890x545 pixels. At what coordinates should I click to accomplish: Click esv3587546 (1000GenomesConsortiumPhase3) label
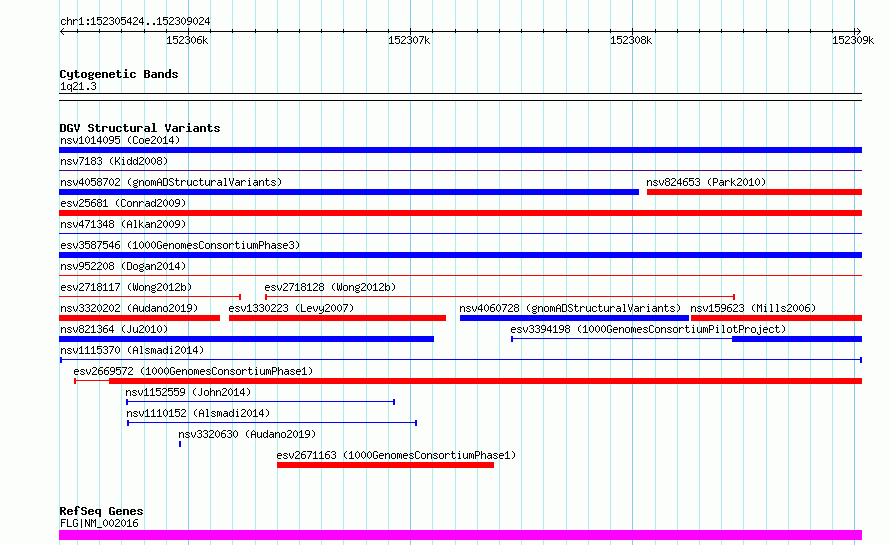180,245
